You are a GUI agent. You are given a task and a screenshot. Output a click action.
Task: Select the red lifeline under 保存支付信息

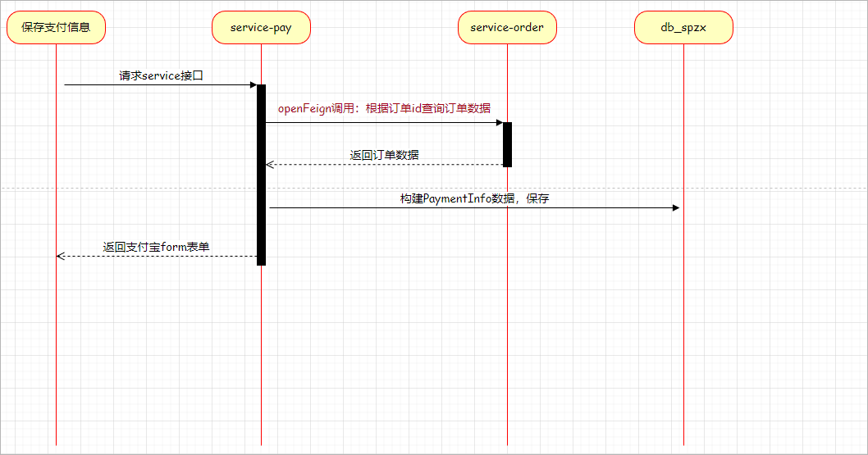point(56,344)
